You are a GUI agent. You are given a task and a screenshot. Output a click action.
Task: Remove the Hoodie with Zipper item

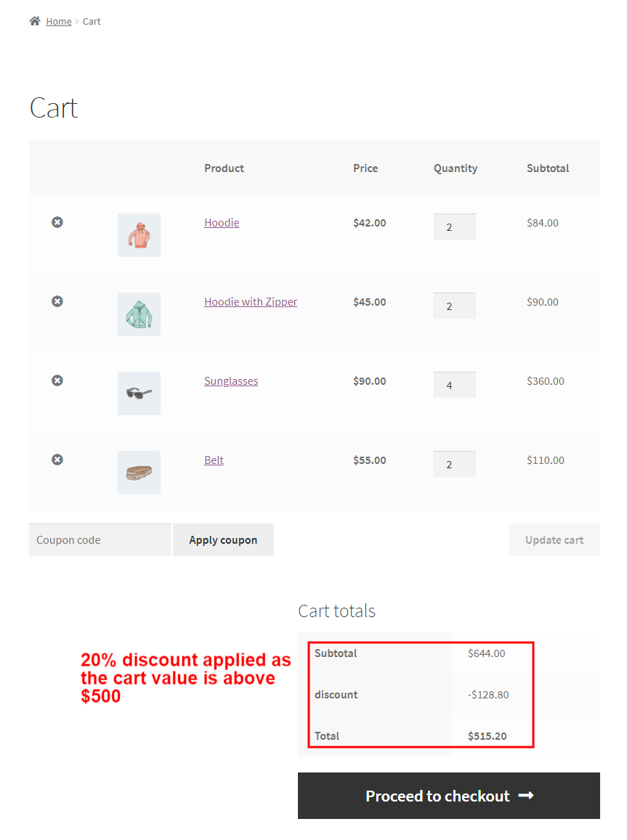tap(57, 301)
